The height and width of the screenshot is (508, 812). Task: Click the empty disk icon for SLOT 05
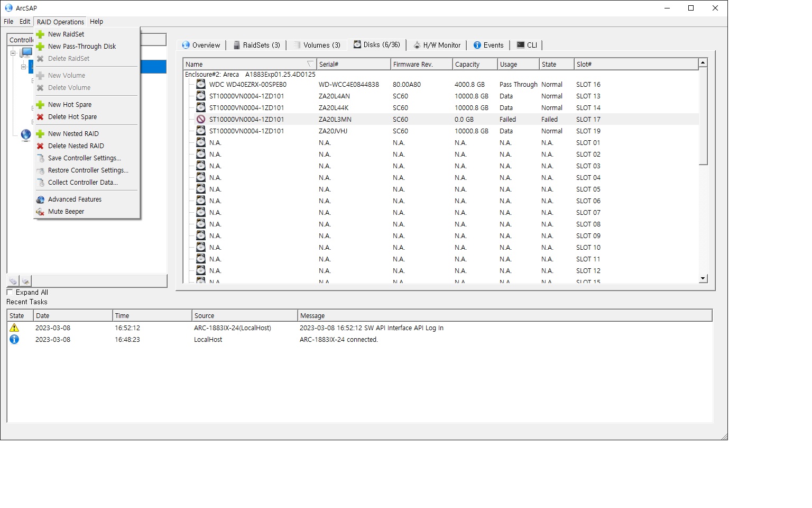(201, 189)
